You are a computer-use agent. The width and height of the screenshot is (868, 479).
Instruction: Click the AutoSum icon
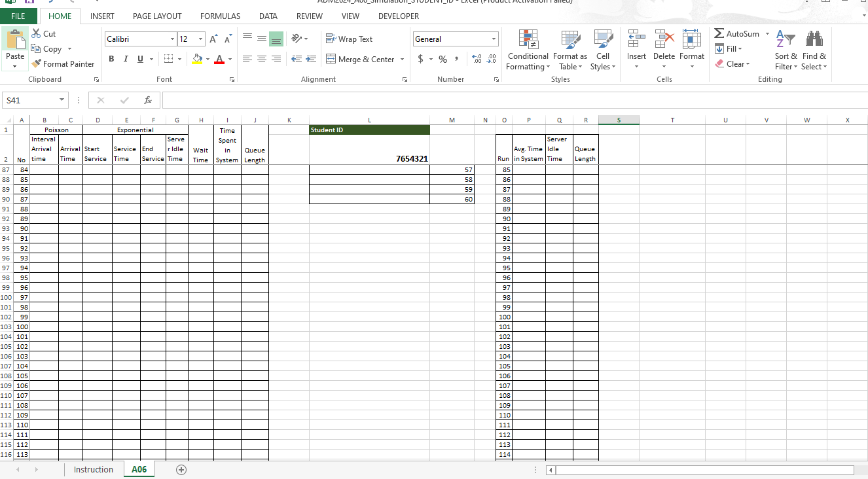tap(720, 33)
